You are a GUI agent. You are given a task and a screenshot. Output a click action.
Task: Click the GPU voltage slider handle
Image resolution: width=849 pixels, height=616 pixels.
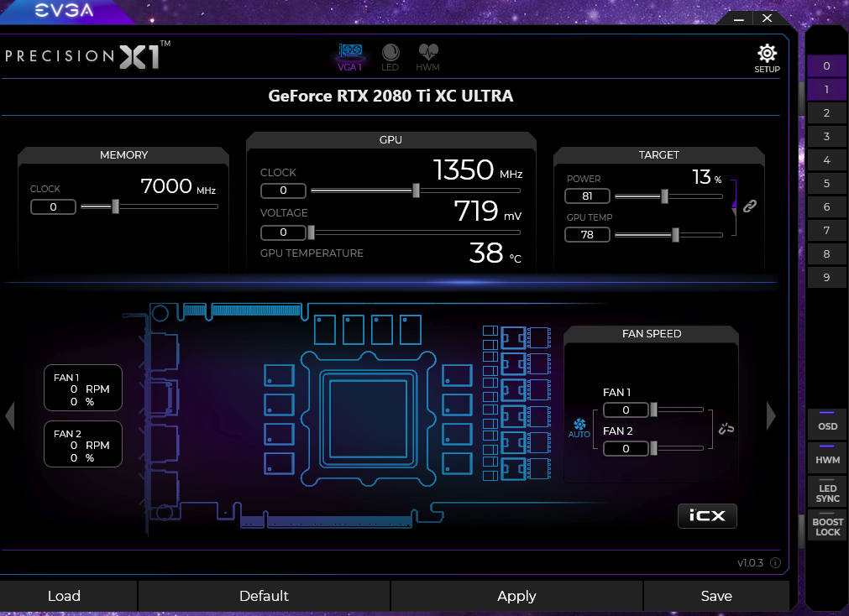311,232
